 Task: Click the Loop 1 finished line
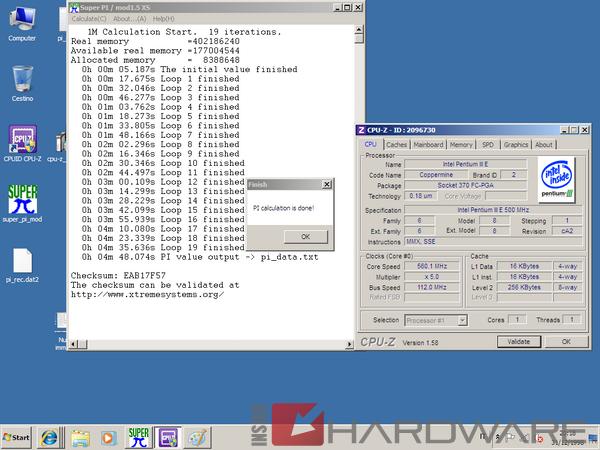coord(160,79)
